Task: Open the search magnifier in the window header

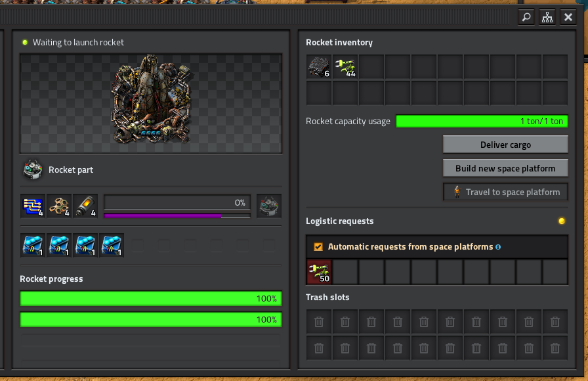Action: coord(526,18)
